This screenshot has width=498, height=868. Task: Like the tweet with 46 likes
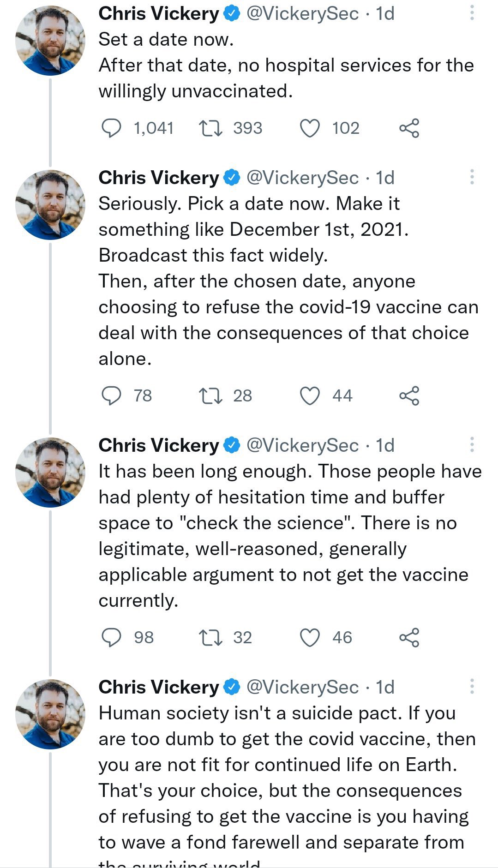tap(310, 637)
